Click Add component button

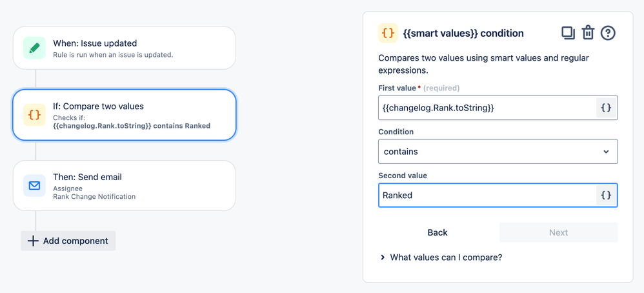[x=68, y=241]
